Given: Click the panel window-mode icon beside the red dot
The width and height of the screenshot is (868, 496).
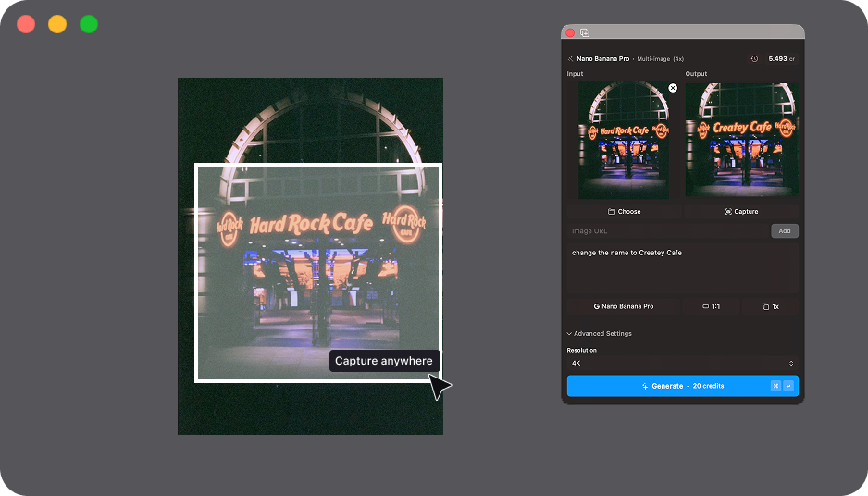Looking at the screenshot, I should click(x=585, y=32).
